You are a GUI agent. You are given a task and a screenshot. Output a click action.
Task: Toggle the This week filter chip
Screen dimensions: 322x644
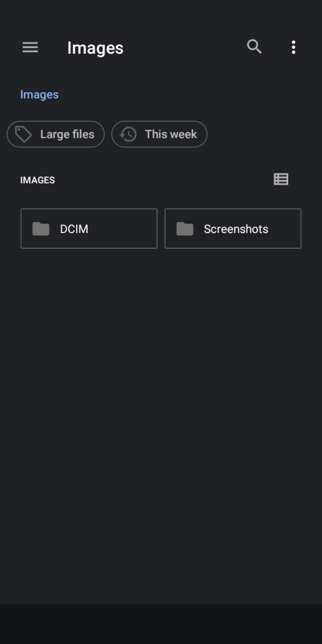coord(159,134)
